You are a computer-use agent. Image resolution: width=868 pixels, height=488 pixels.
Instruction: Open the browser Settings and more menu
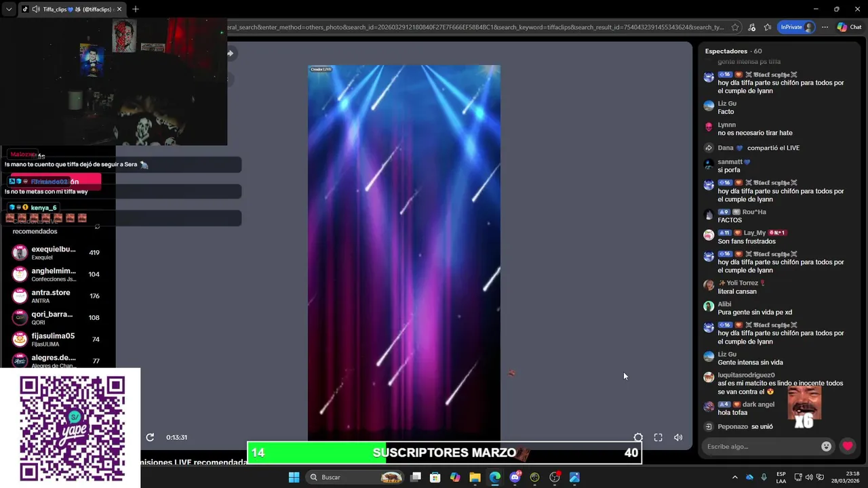(x=825, y=27)
